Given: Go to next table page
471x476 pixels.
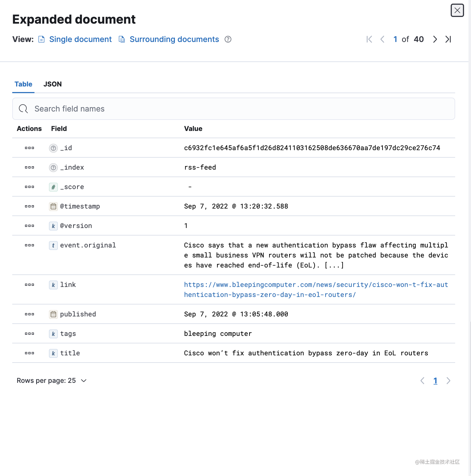Looking at the screenshot, I should click(x=448, y=381).
